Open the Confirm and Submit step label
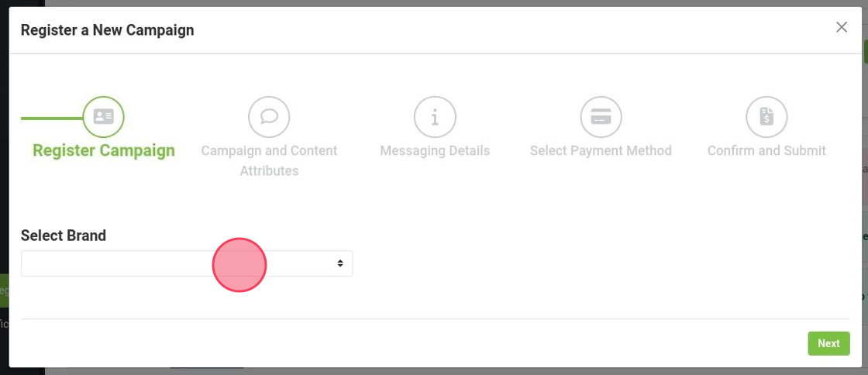This screenshot has height=375, width=868. coord(766,150)
